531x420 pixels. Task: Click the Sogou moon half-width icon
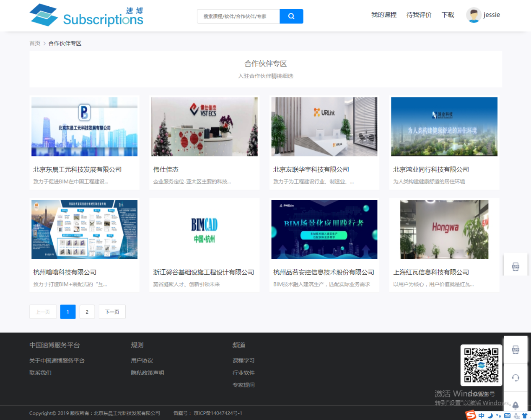pyautogui.click(x=490, y=416)
